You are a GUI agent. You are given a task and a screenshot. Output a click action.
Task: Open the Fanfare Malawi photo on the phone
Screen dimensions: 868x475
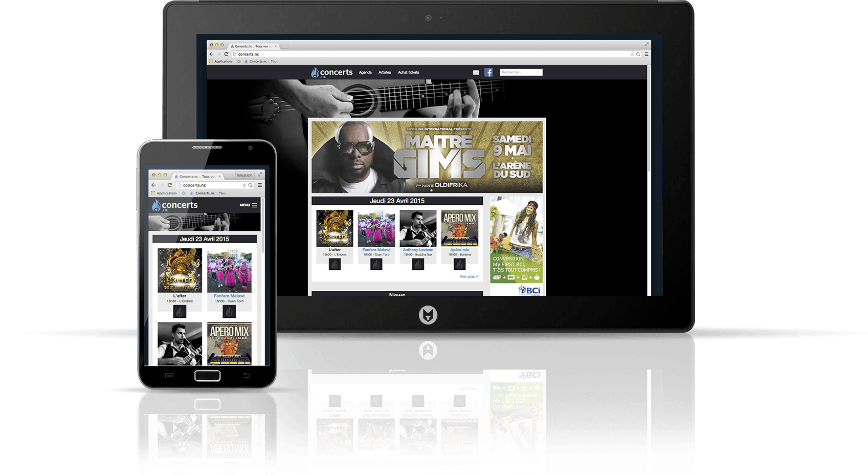(x=229, y=270)
